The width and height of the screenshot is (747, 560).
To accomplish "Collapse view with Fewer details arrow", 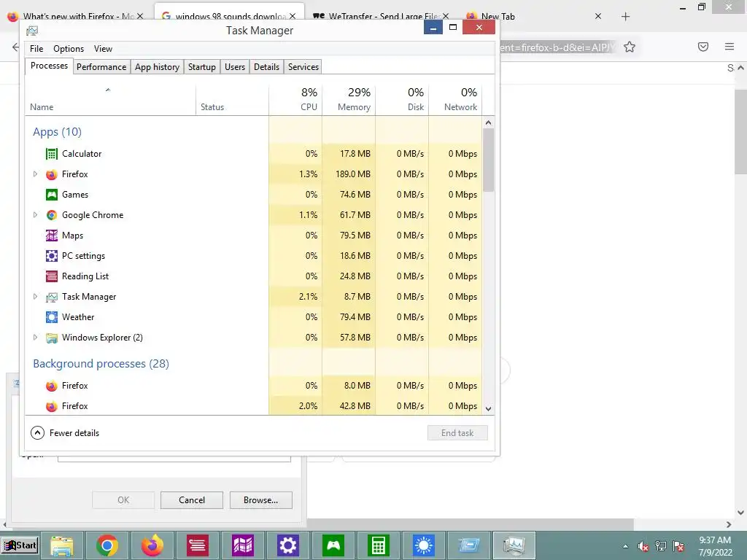I will [37, 433].
